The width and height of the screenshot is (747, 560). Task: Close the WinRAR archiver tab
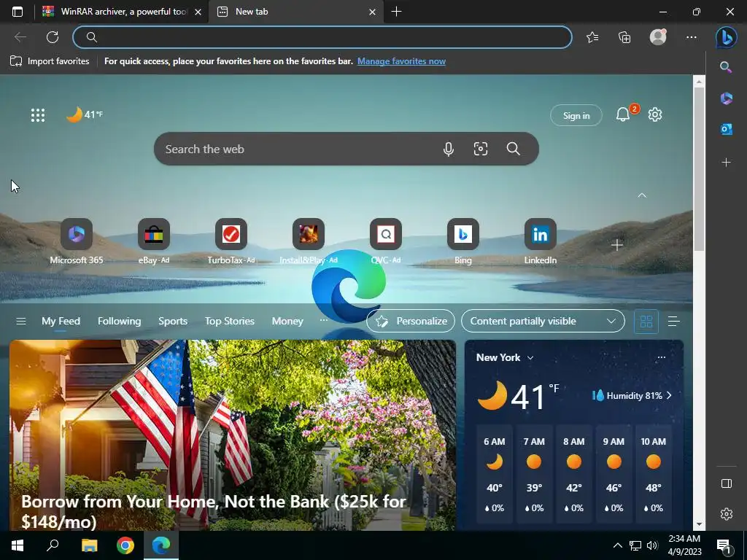point(198,12)
